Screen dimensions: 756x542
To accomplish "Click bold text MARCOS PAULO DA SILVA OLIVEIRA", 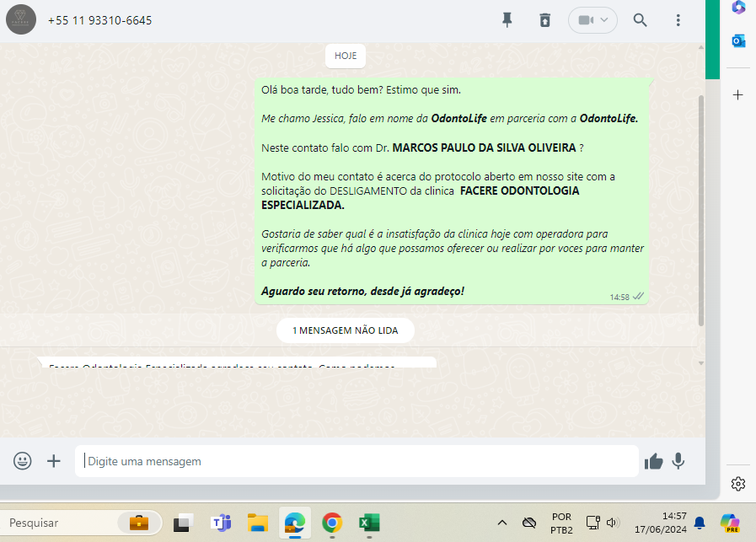I will click(x=484, y=148).
